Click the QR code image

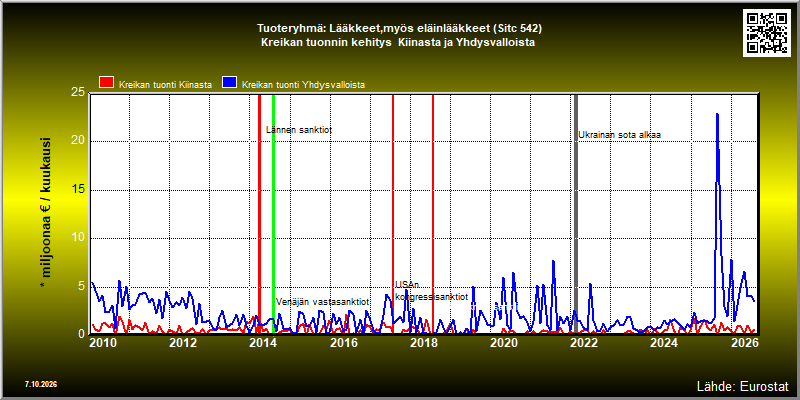pos(766,33)
